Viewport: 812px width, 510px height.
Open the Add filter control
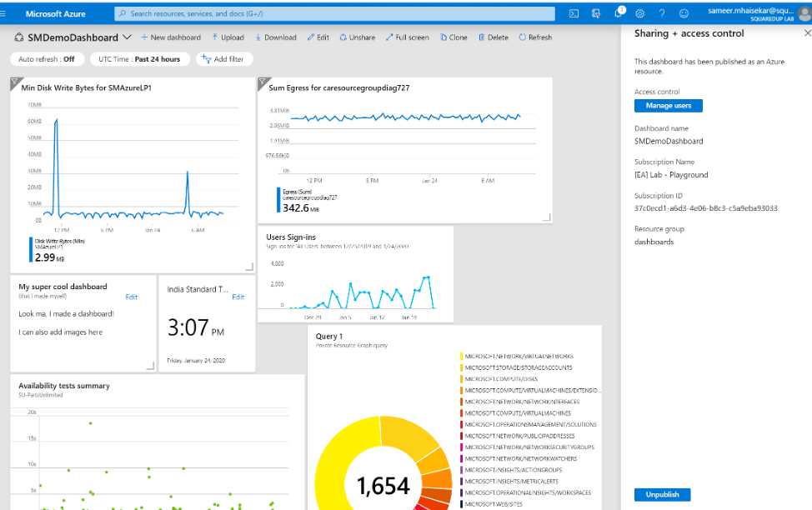[x=223, y=58]
